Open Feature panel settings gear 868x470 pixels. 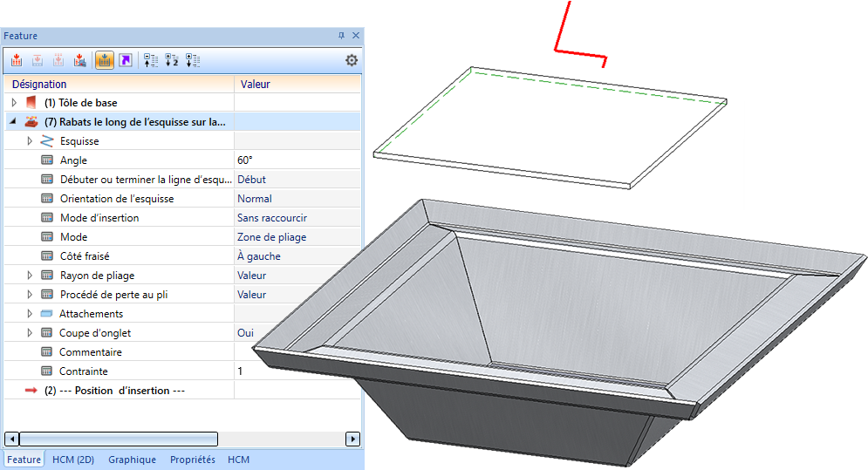pos(352,60)
